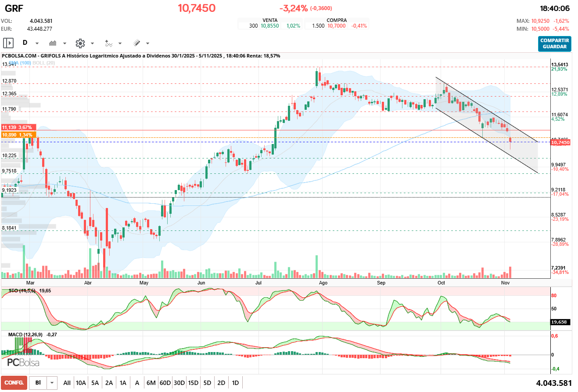Select the 2D time range
The image size is (578, 392).
(x=221, y=383)
